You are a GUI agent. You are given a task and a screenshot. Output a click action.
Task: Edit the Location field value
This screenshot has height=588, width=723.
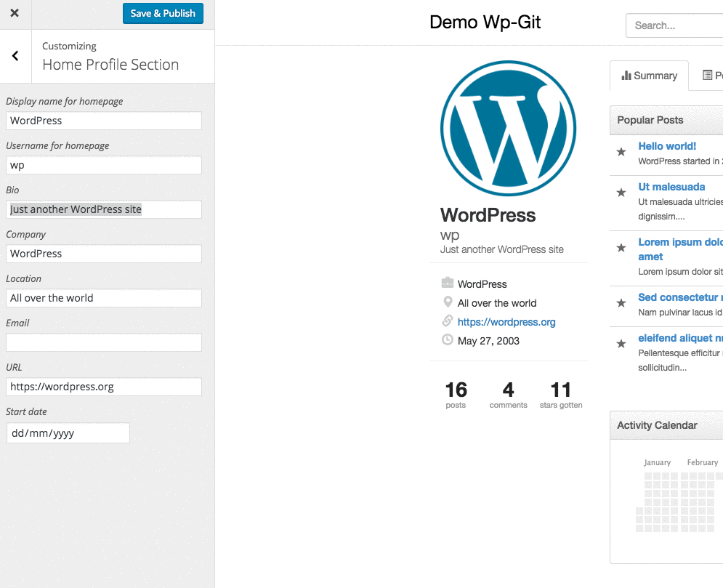pos(104,298)
